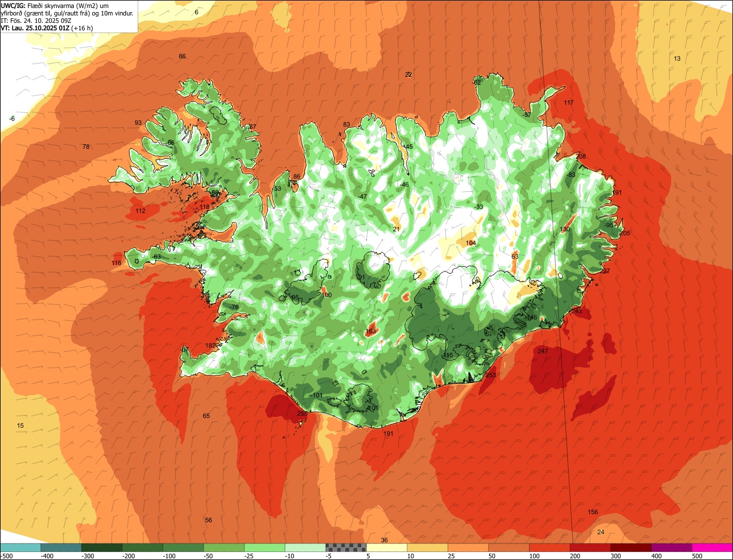Viewport: 733px width, 560px height.
Task: Click the flux value 208 on the northeast coast
Action: (581, 156)
